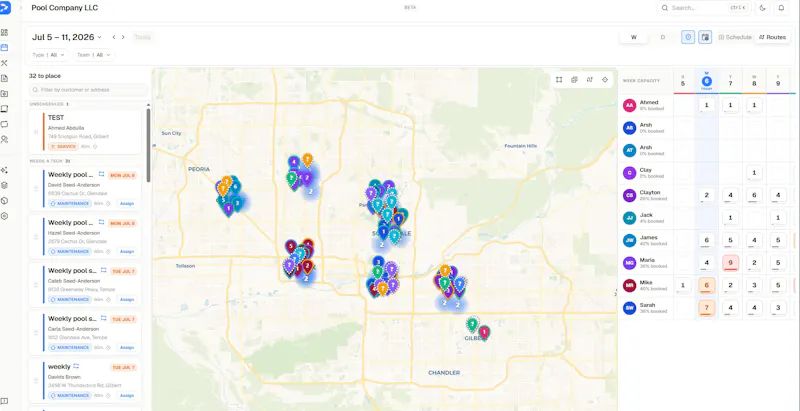The image size is (800, 411).
Task: Click Maria's Tuesday capacity cell showing 9
Action: click(x=730, y=264)
